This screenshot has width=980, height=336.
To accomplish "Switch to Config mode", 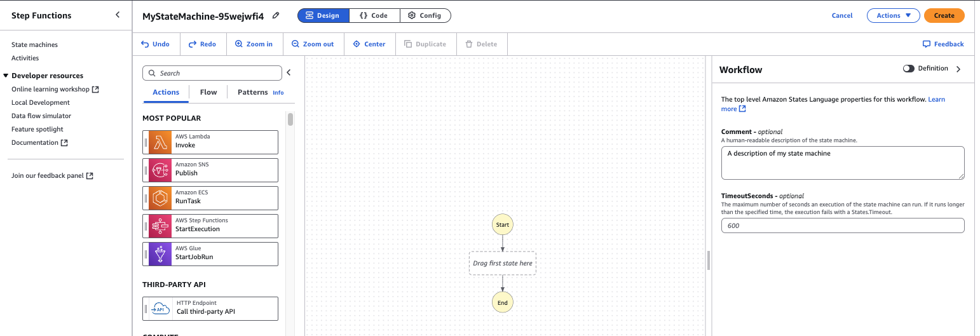I will click(425, 15).
